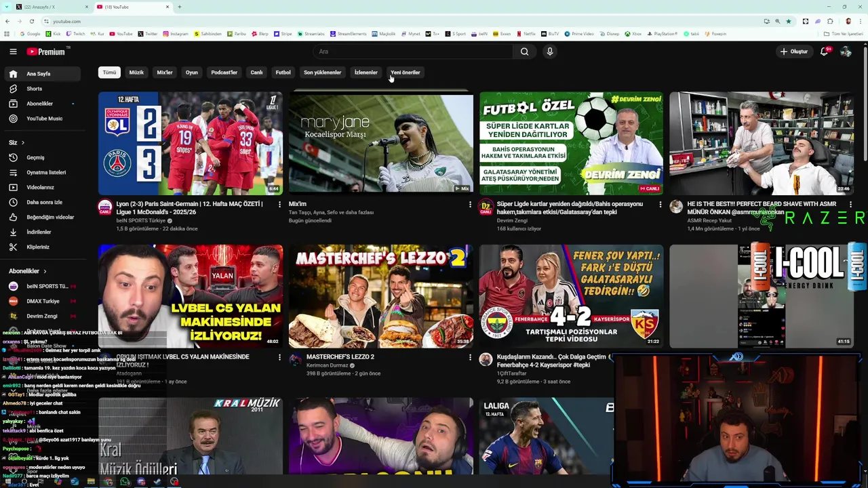
Task: Open the YouTube hamburger guide menu
Action: pos(13,52)
